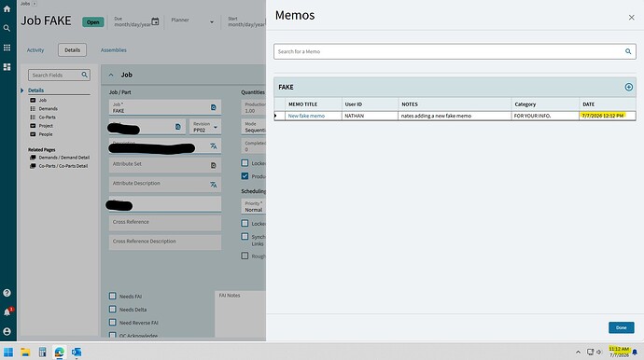Open part field lookup icon beside Revision
Screen dimensions: 644x360
point(178,127)
